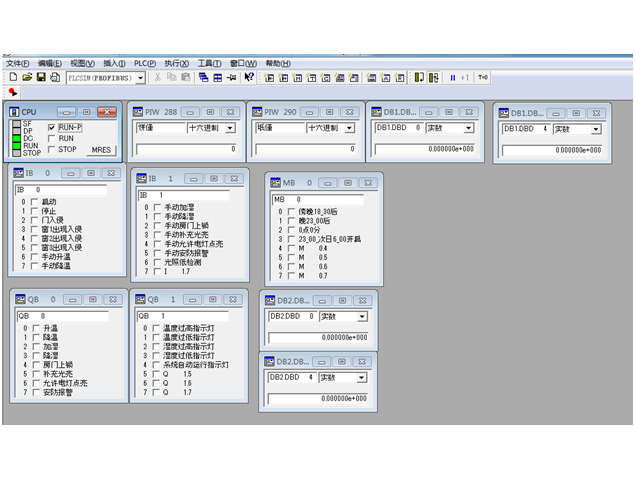The image size is (635, 489).
Task: Click the cascade windows toolbar icon
Action: [x=204, y=77]
